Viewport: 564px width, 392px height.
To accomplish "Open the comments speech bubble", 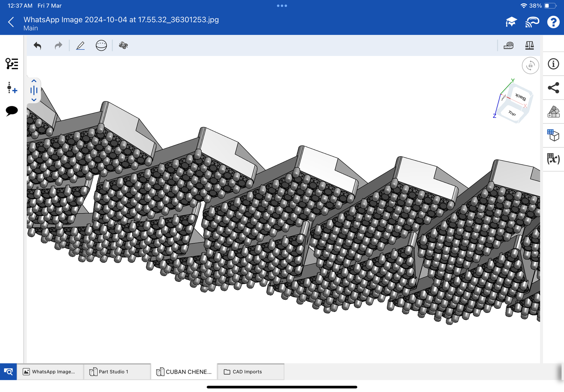I will [12, 111].
